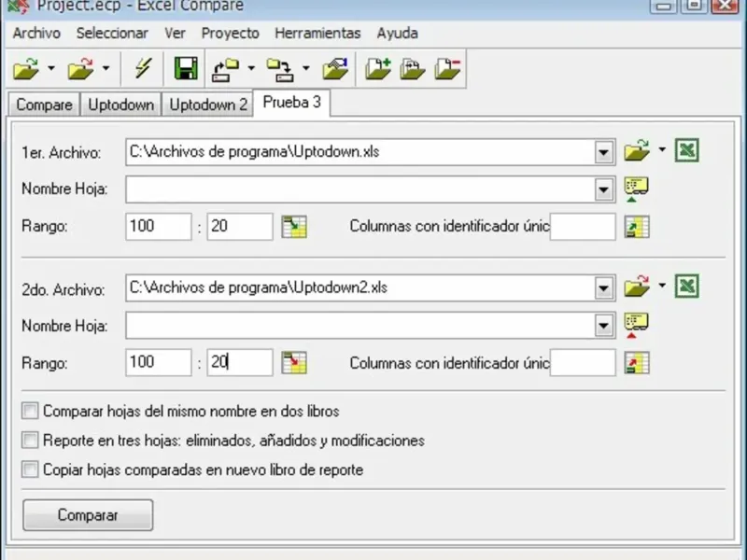Toggle Reporte en tres hojas checkbox

tap(30, 441)
